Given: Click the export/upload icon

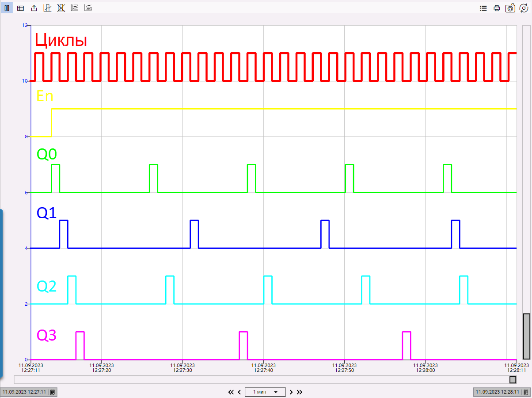Looking at the screenshot, I should point(34,8).
